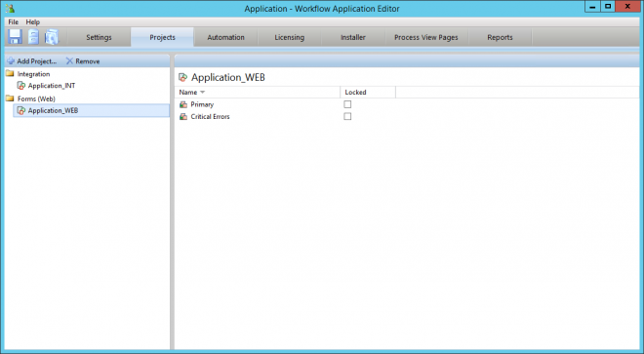The width and height of the screenshot is (644, 354).
Task: Click the Locked column header
Action: (x=368, y=92)
